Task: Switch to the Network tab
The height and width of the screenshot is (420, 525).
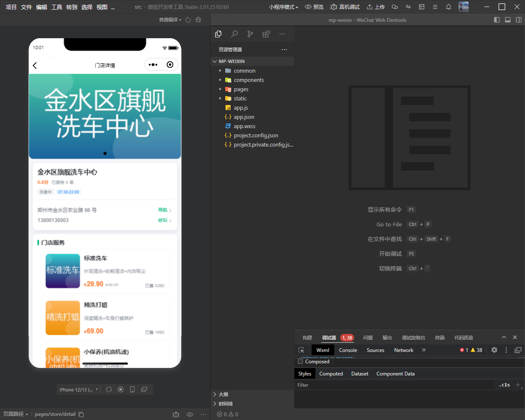Action: point(404,350)
